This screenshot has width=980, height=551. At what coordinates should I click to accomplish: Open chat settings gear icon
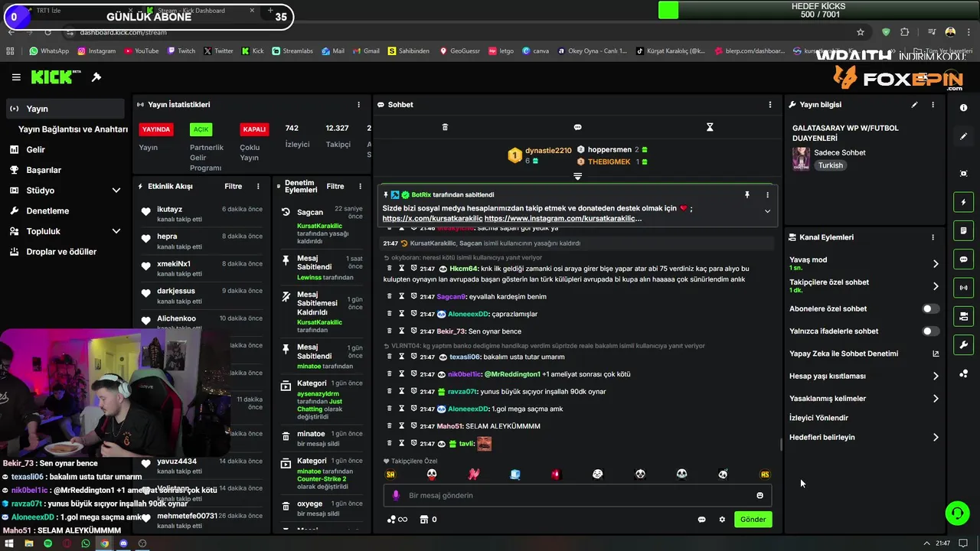(721, 520)
